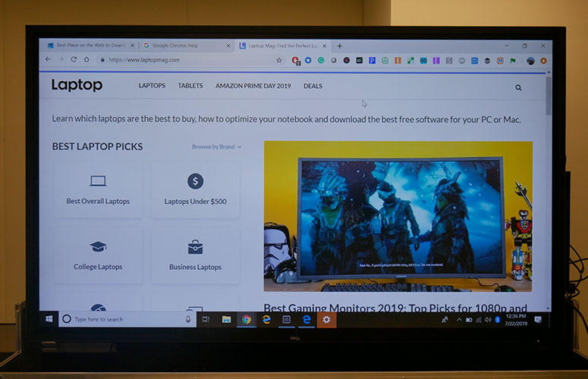Open the Settings gear on the taskbar
The width and height of the screenshot is (588, 379).
pyautogui.click(x=327, y=319)
